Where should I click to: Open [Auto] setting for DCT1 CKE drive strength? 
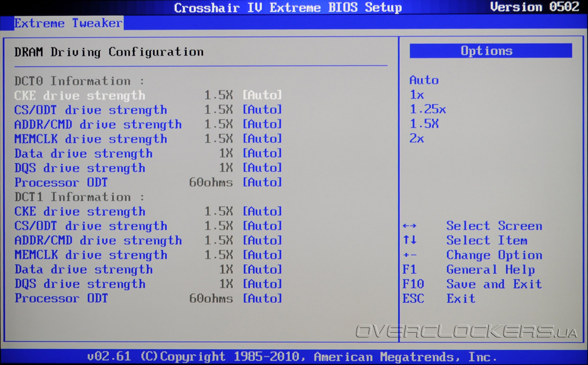click(x=262, y=211)
